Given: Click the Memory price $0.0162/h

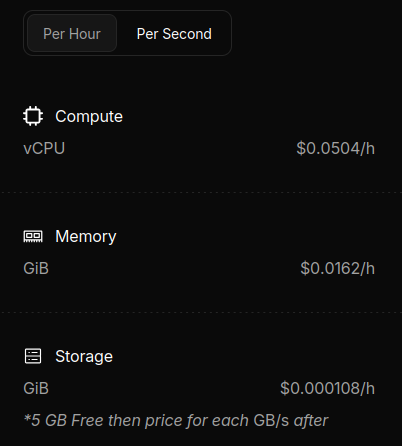Looking at the screenshot, I should coord(338,268).
